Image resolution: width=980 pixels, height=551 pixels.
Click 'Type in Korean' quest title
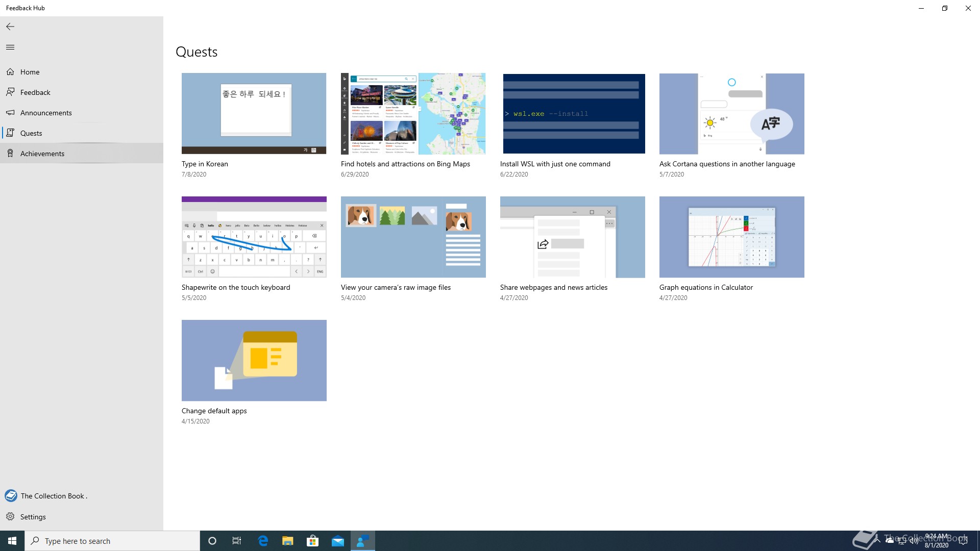[x=205, y=164]
